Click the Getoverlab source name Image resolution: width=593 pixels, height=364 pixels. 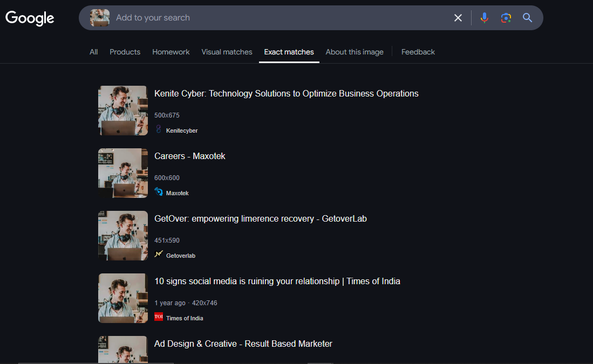point(181,256)
